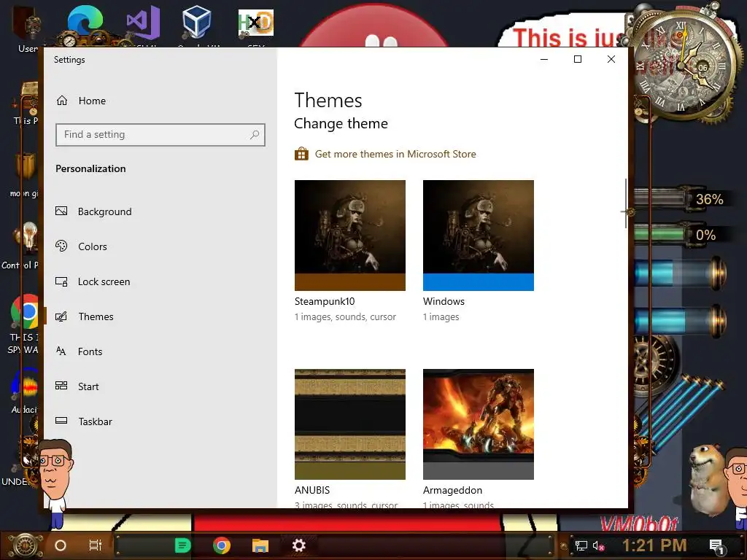
Task: Click the Themes brush icon
Action: tap(61, 316)
